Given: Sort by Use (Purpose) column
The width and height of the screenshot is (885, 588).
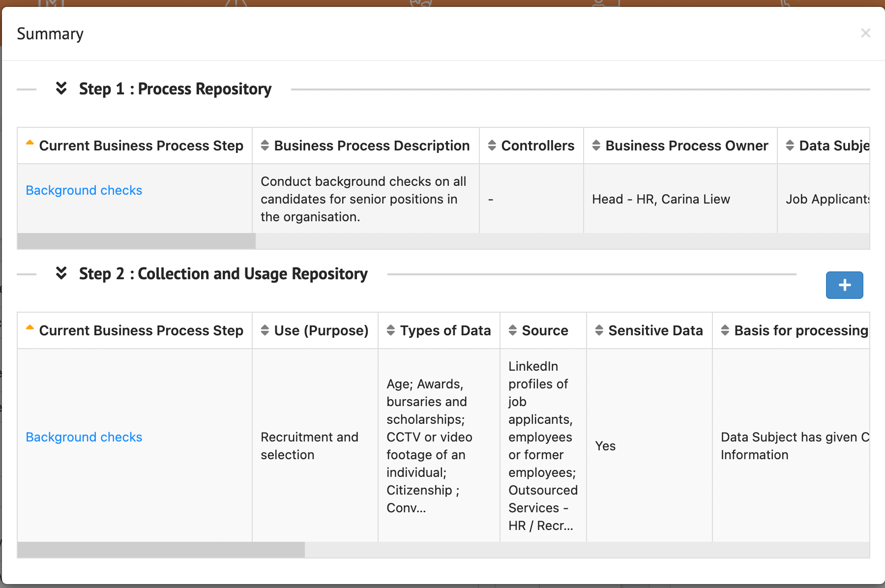Looking at the screenshot, I should coord(315,330).
